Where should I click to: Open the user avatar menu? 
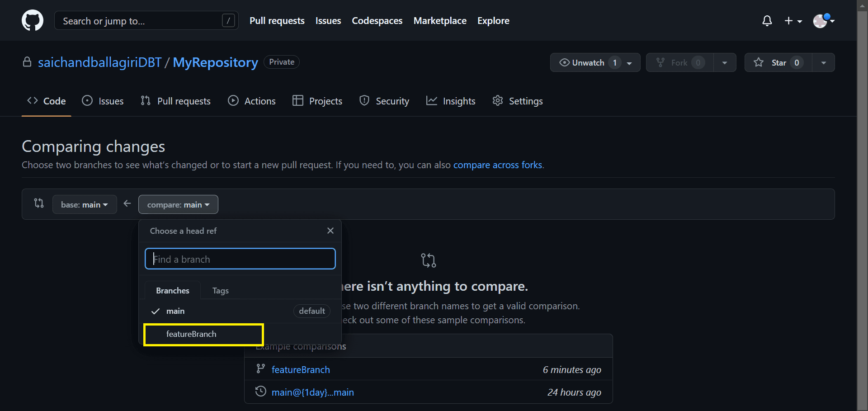[x=823, y=21]
